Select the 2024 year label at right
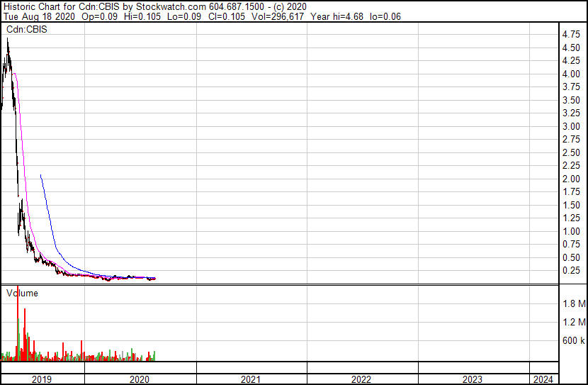 [544, 379]
